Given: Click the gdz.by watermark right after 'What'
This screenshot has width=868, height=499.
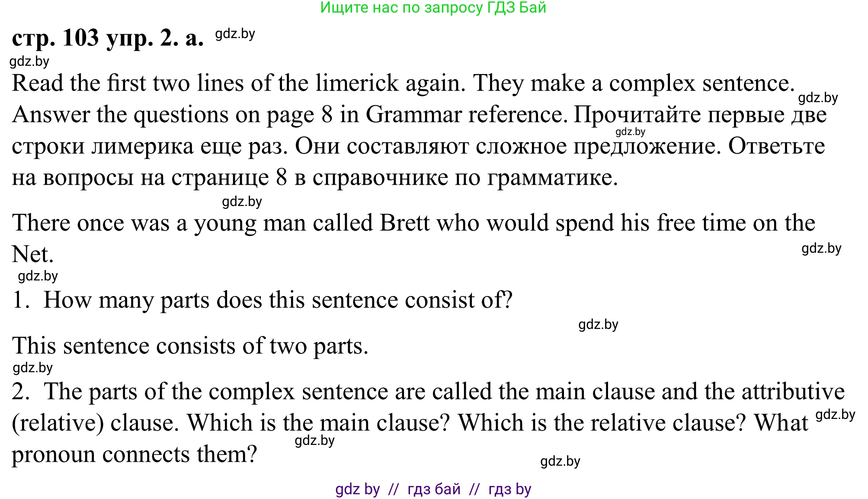Looking at the screenshot, I should [x=835, y=415].
